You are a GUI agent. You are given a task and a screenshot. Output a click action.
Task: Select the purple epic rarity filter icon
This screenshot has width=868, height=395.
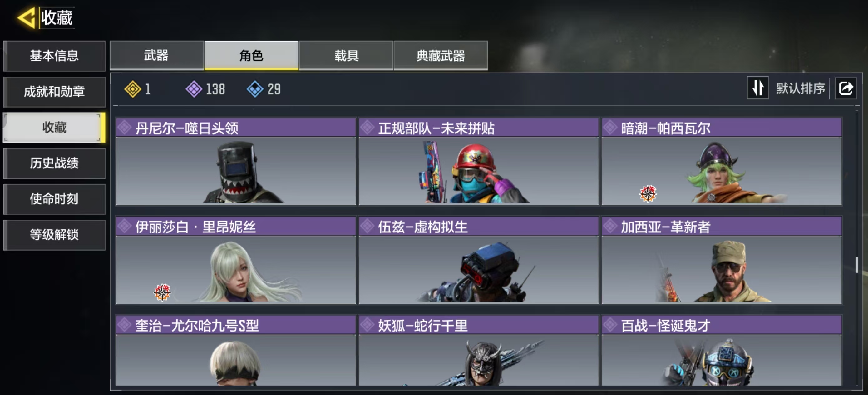pyautogui.click(x=194, y=89)
